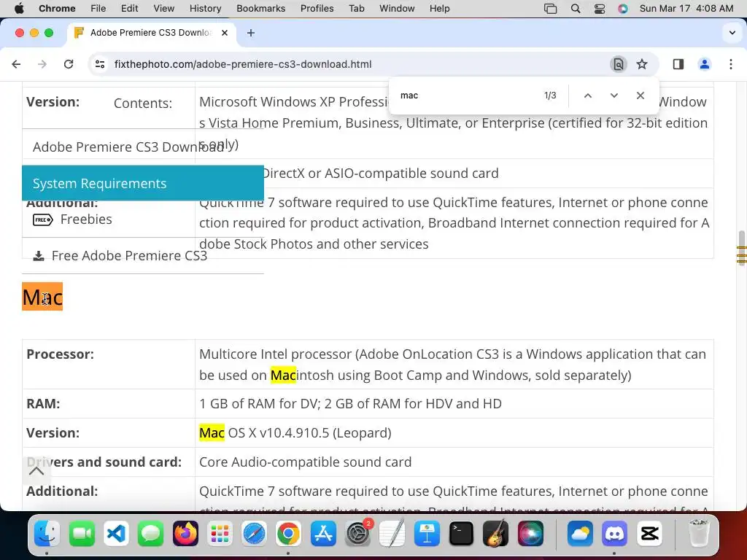
Task: Click Chrome icon in the Dock
Action: (288, 533)
